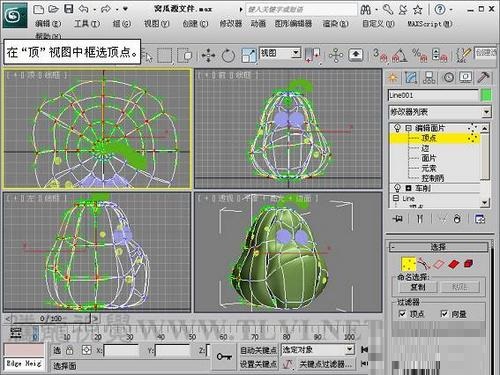The width and height of the screenshot is (500, 375).
Task: Click the 3ds Max application logo button
Action: pyautogui.click(x=15, y=16)
